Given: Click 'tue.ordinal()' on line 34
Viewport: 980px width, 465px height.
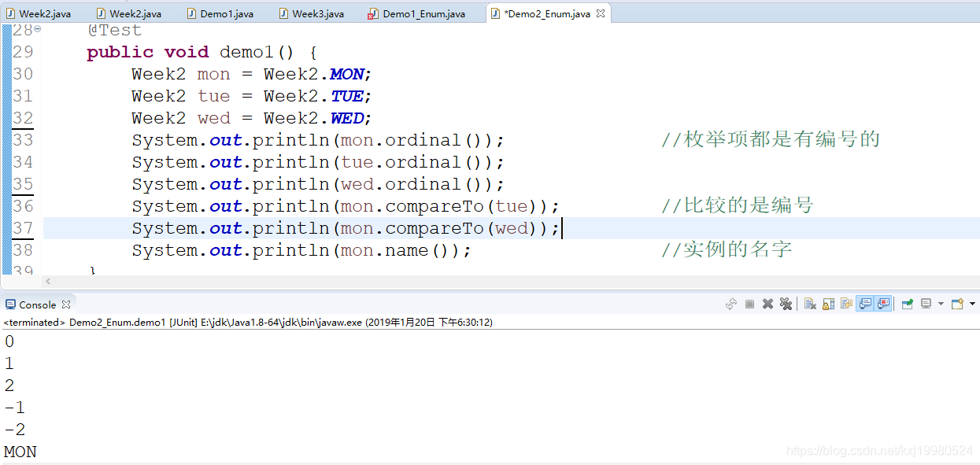Looking at the screenshot, I should [x=411, y=162].
